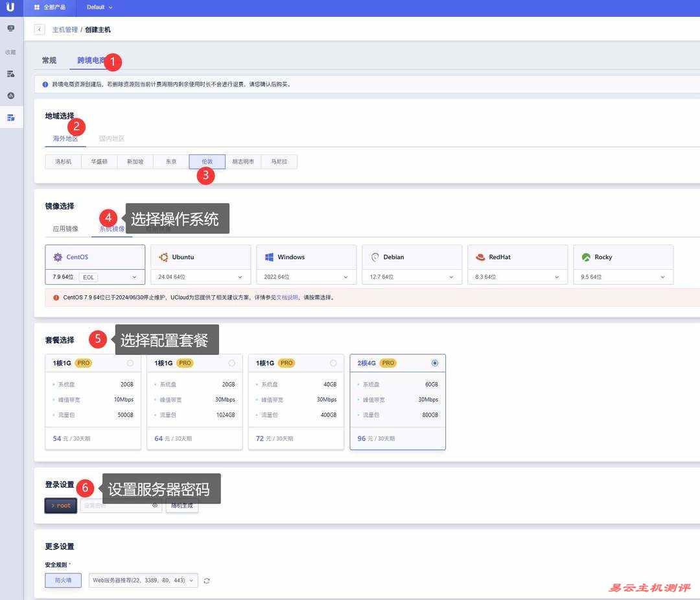Click the Ubuntu logo icon
The width and height of the screenshot is (700, 600).
(x=163, y=257)
